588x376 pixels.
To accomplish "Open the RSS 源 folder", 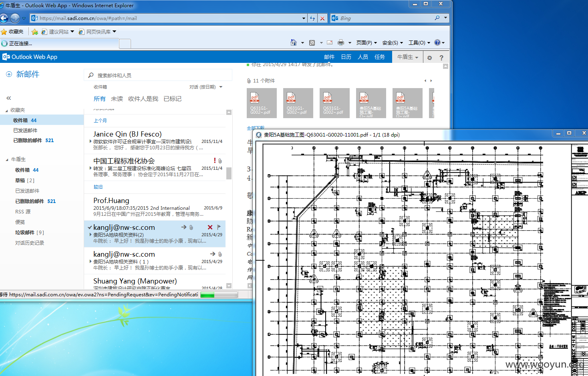I will [23, 211].
